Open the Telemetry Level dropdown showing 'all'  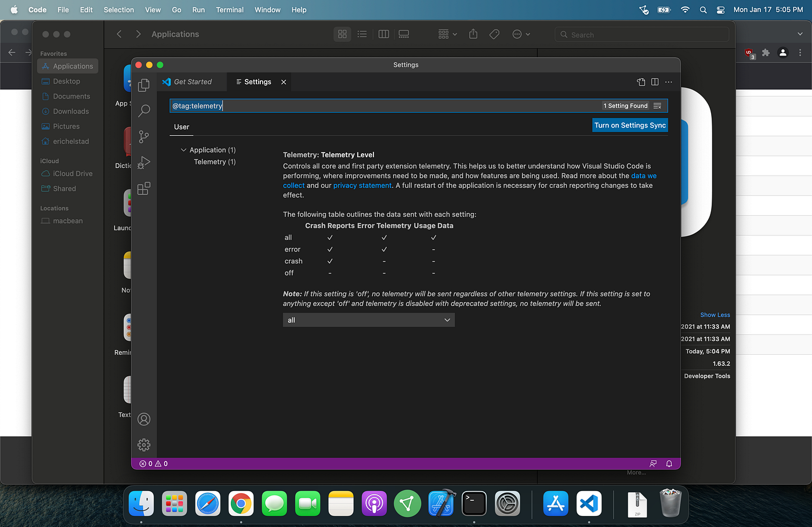(x=368, y=319)
